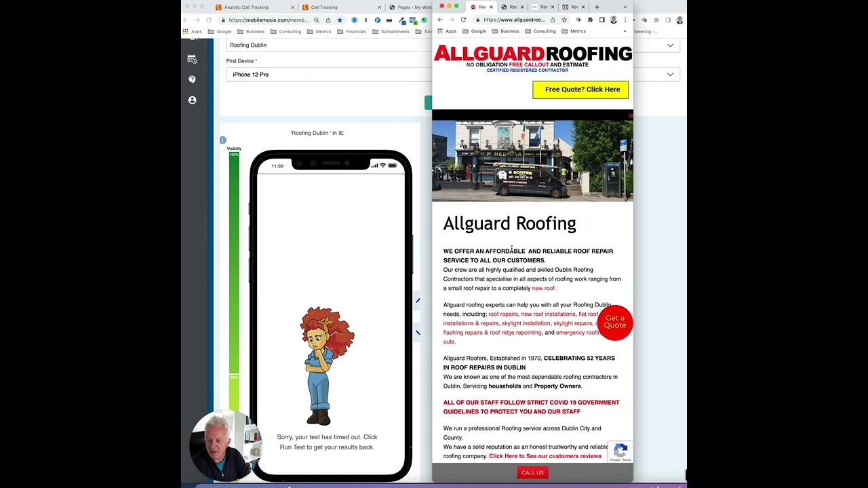Click the ALLGUARD ROOFING logo header
868x488 pixels.
[x=532, y=58]
